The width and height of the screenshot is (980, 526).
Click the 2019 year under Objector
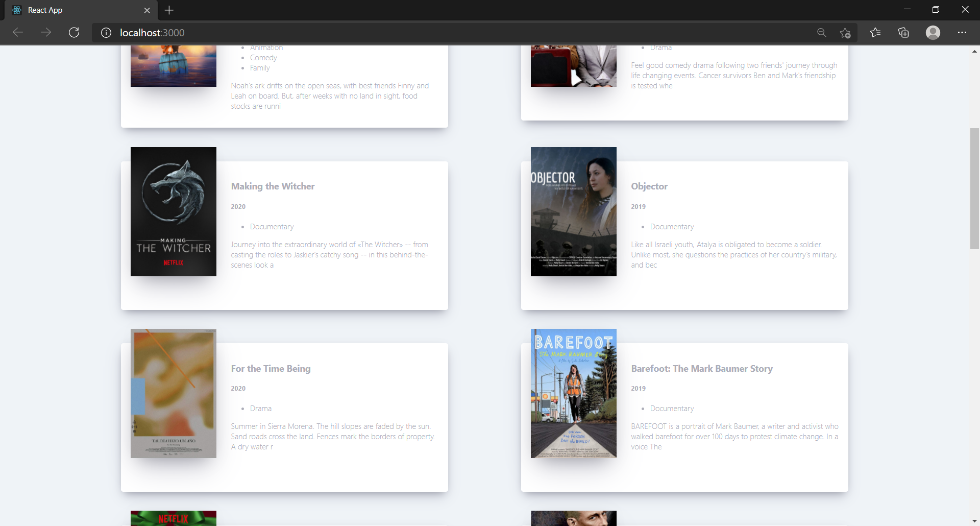[x=638, y=207]
